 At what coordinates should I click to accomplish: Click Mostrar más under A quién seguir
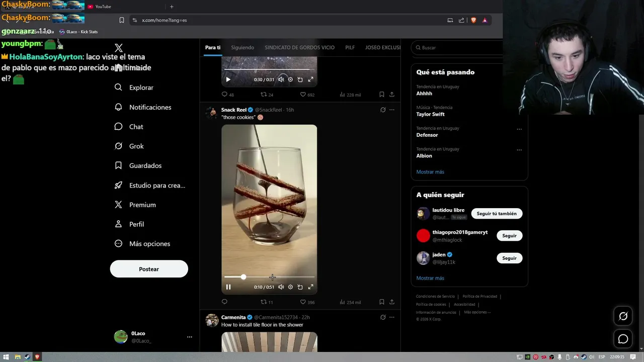[430, 278]
